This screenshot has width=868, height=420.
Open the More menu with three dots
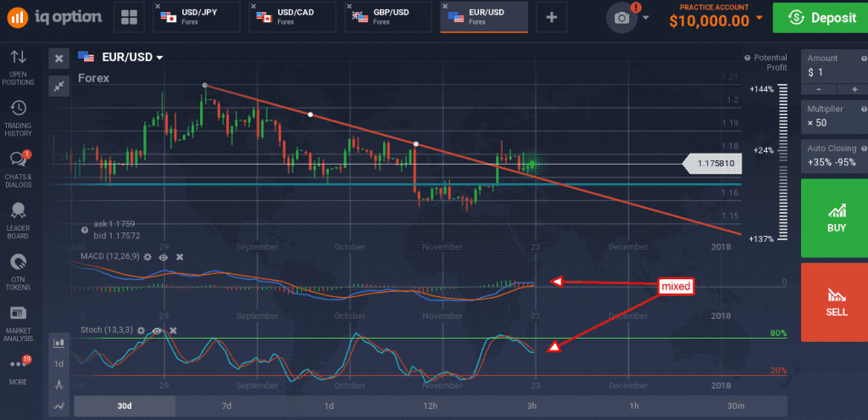19,372
